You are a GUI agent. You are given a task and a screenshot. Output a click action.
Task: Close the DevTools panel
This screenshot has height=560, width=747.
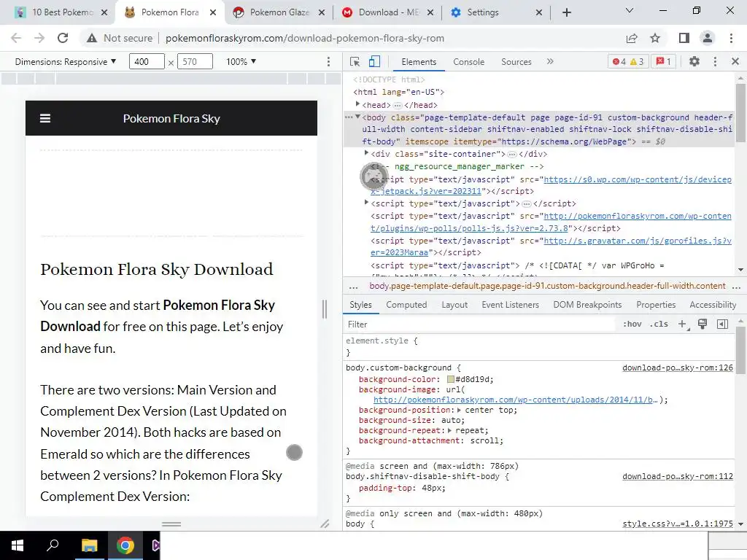tap(735, 61)
